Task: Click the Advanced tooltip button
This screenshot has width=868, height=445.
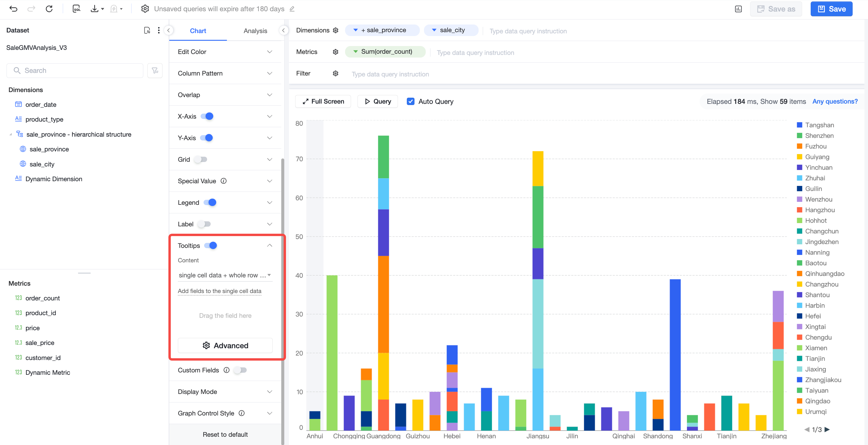Action: point(225,345)
